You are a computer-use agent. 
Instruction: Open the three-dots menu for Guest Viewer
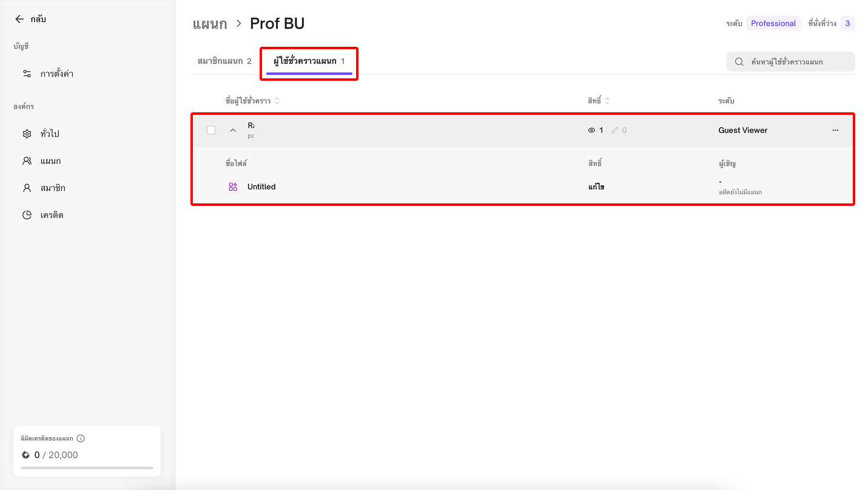(x=835, y=131)
